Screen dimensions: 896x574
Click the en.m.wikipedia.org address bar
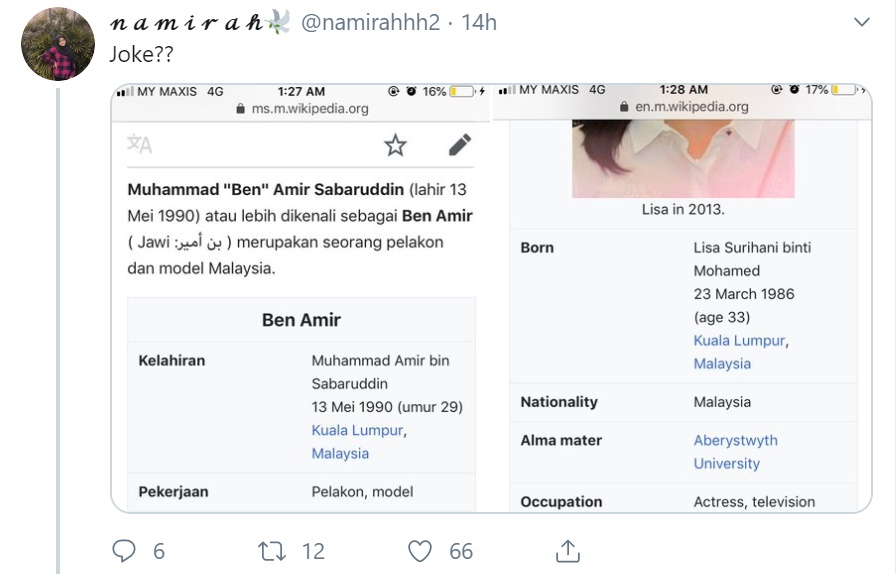683,106
